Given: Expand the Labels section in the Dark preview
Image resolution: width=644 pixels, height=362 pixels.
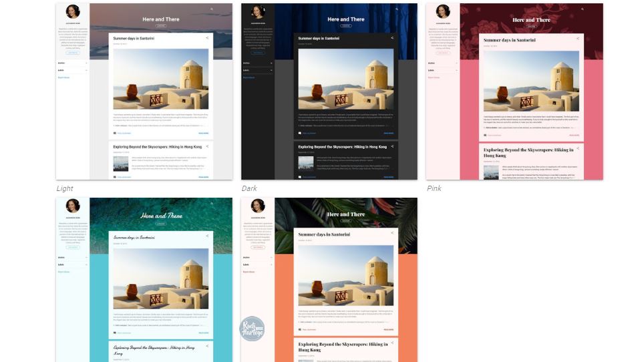Looking at the screenshot, I should pyautogui.click(x=258, y=70).
